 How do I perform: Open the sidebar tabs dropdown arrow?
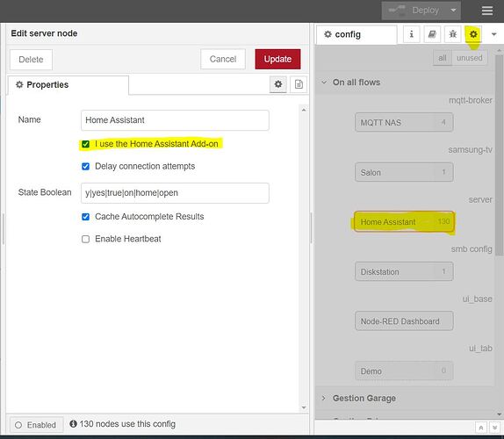click(494, 34)
